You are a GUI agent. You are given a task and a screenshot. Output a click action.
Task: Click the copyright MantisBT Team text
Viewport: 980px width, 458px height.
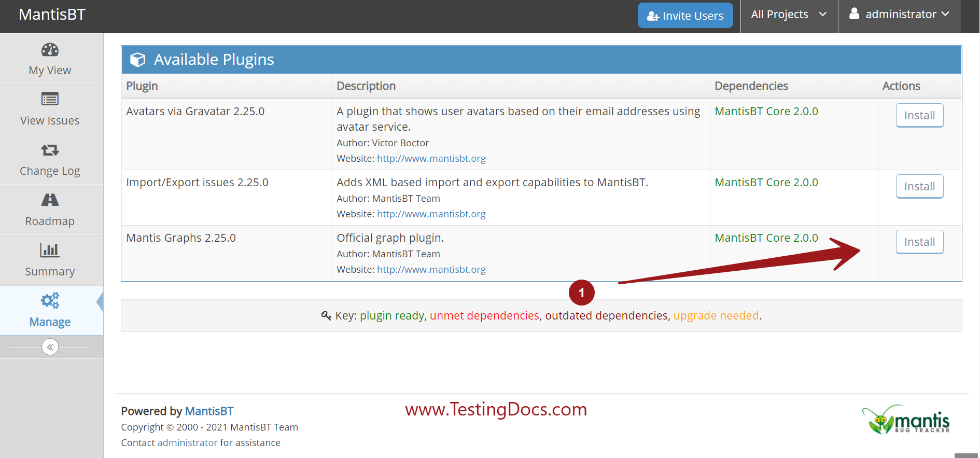click(x=209, y=427)
